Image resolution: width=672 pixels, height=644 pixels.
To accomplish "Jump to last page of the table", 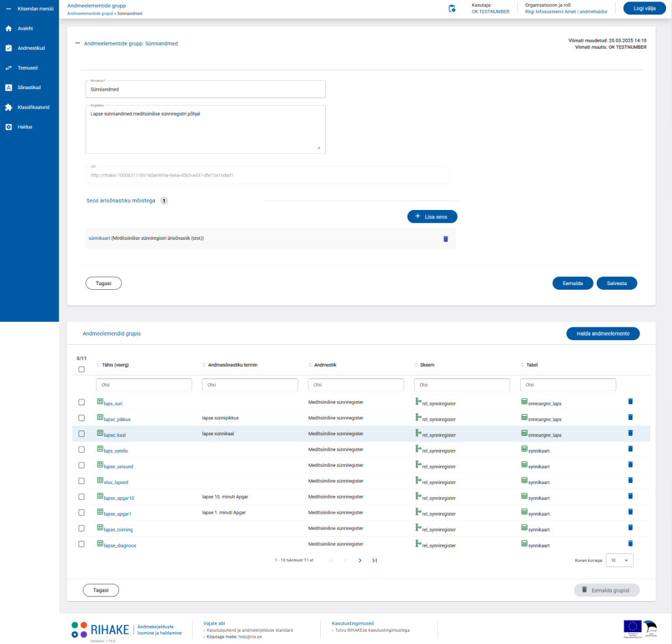I will point(375,561).
